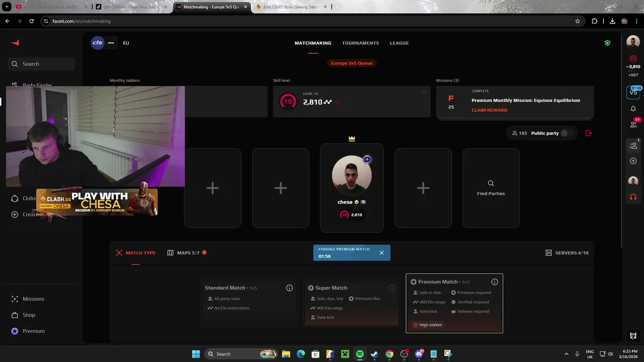Open profile avatar at top right

[633, 42]
